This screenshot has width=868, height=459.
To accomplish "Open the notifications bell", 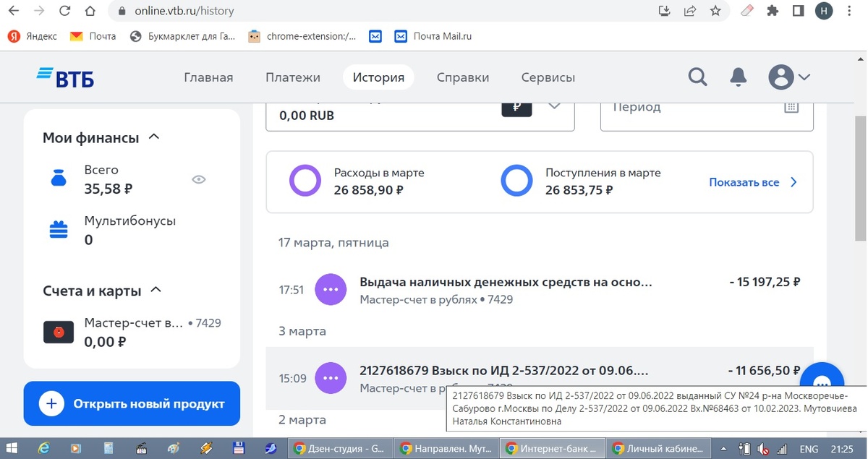I will 739,77.
